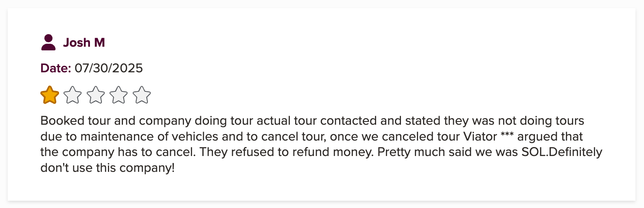644x208 pixels.
Task: Click the review date 07/30/2025
Action: (109, 68)
